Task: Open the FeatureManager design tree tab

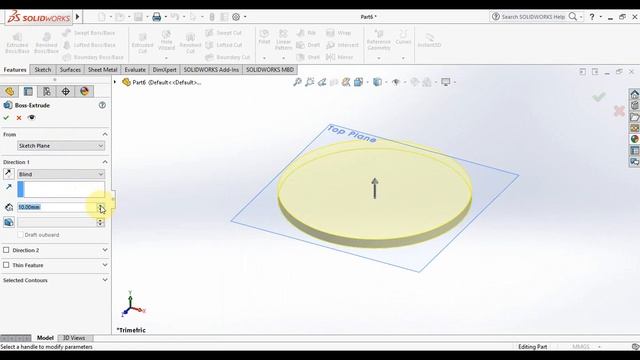Action: tap(9, 91)
